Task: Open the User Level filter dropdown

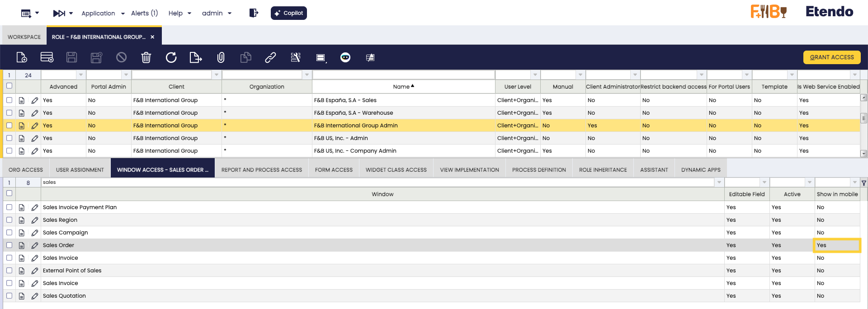Action: click(x=535, y=75)
